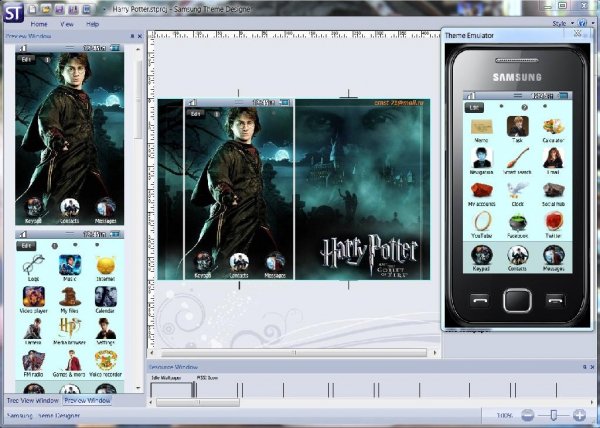Expand the quick access toolbar customize arrow
Viewport: 600px width, 428px height.
click(x=104, y=9)
